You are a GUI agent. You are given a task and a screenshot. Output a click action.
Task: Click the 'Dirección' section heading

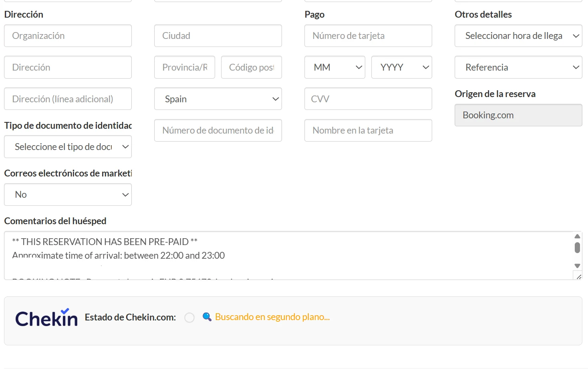(24, 14)
